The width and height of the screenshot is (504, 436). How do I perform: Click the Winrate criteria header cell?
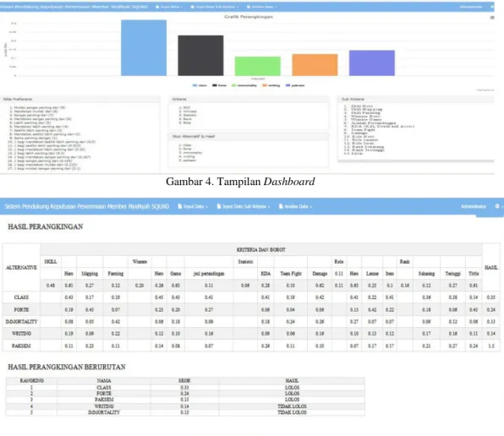[140, 261]
